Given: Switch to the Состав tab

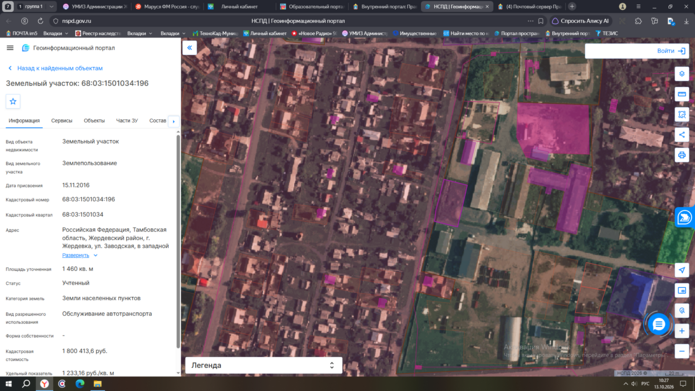Looking at the screenshot, I should [157, 121].
